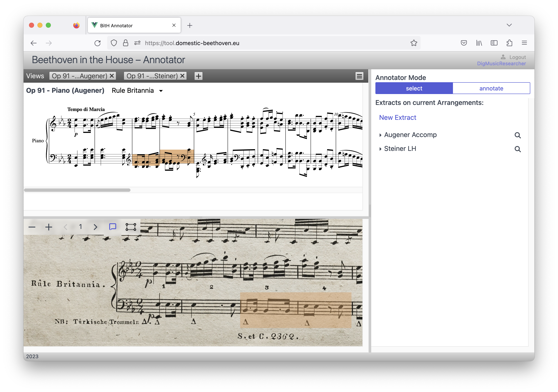This screenshot has height=392, width=558.
Task: Switch to Op 91 Steiner tab
Action: [150, 76]
